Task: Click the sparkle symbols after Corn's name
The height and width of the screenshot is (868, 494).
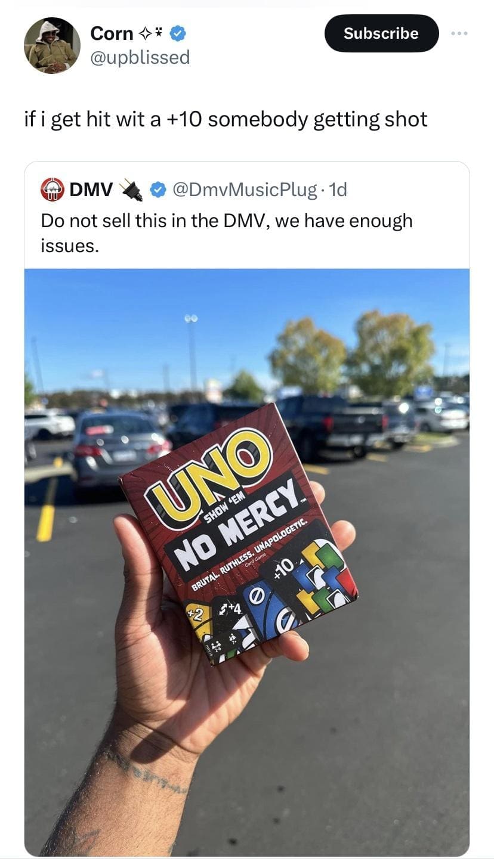Action: tap(152, 34)
